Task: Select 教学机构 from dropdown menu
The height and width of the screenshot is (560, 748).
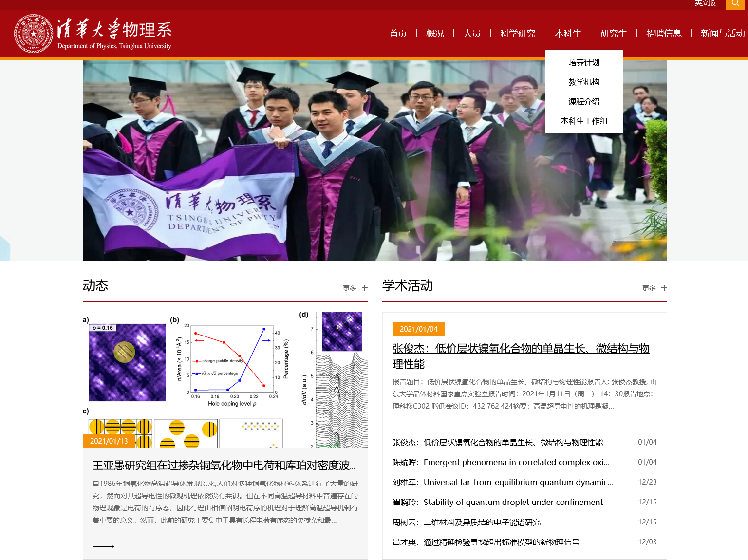Action: (x=584, y=82)
